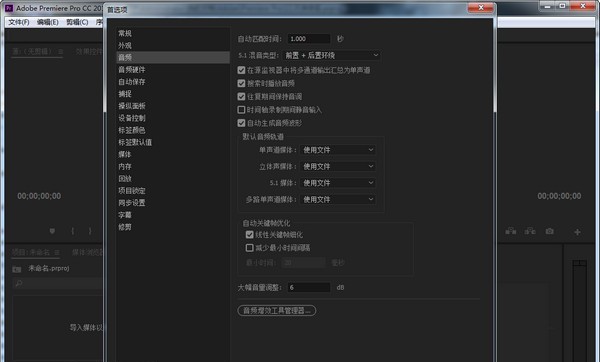This screenshot has height=362, width=600.
Task: Click Mark In brace icon in source monitor
Action: point(73,231)
